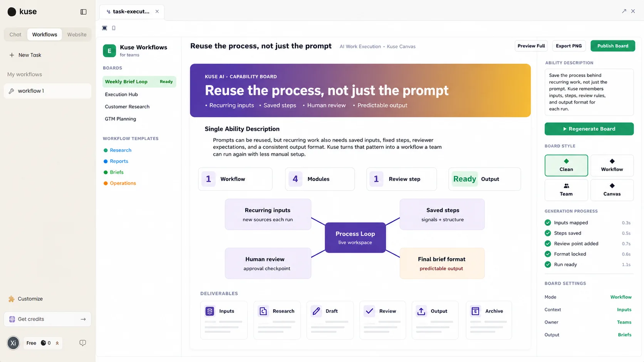
Task: Switch to the Workflows tab
Action: click(x=45, y=35)
